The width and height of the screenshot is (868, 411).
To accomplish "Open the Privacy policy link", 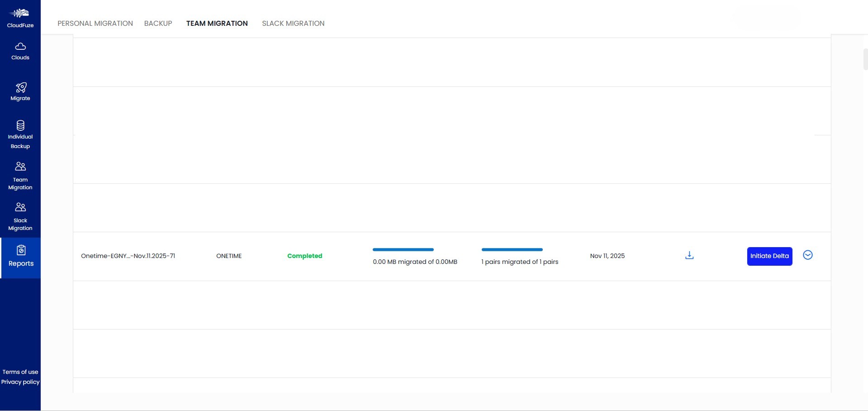I will click(x=20, y=382).
